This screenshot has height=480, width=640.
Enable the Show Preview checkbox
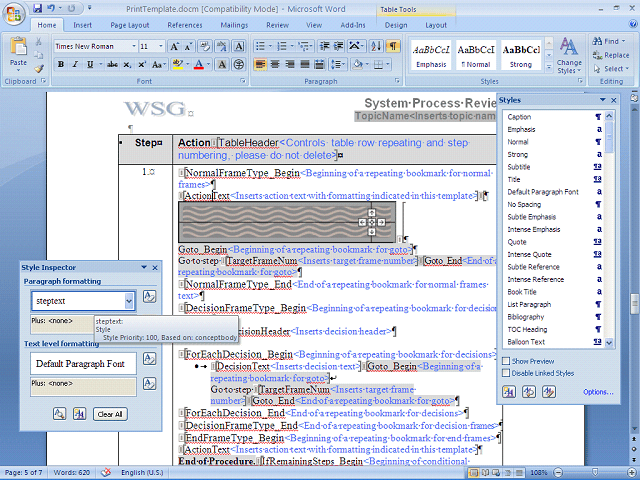507,361
